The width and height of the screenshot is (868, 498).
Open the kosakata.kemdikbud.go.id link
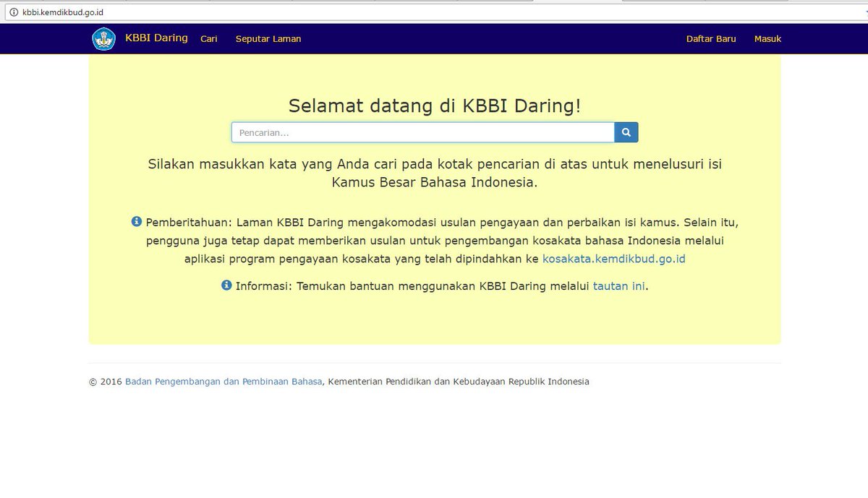[x=614, y=259]
